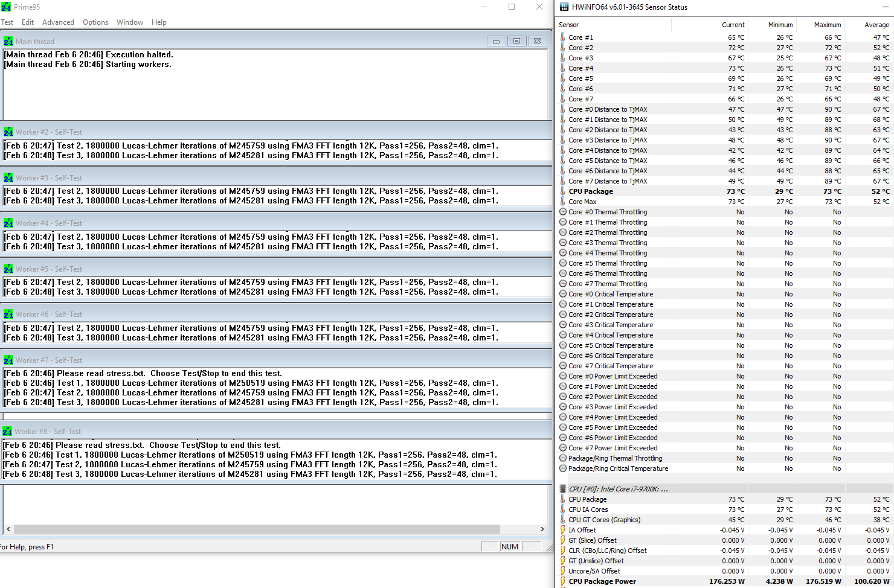
Task: Click the 176.253 W current power value
Action: [727, 581]
